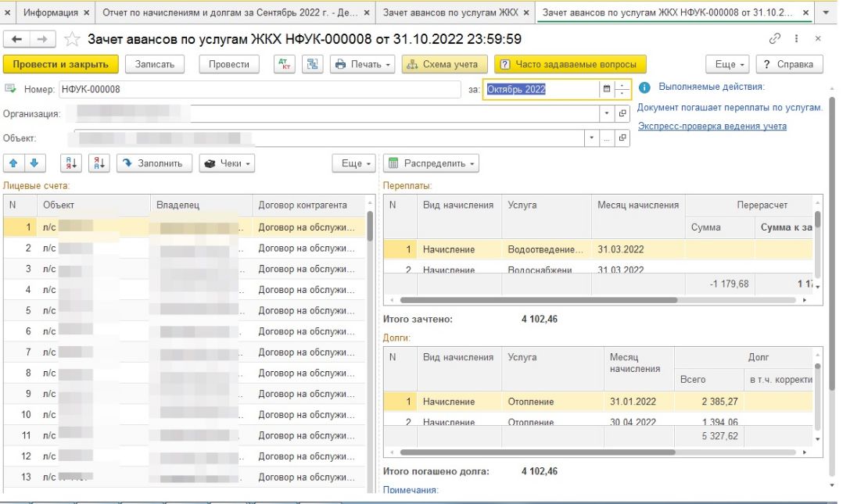This screenshot has height=504, width=868.
Task: Open the Чеки dropdown
Action: click(228, 163)
